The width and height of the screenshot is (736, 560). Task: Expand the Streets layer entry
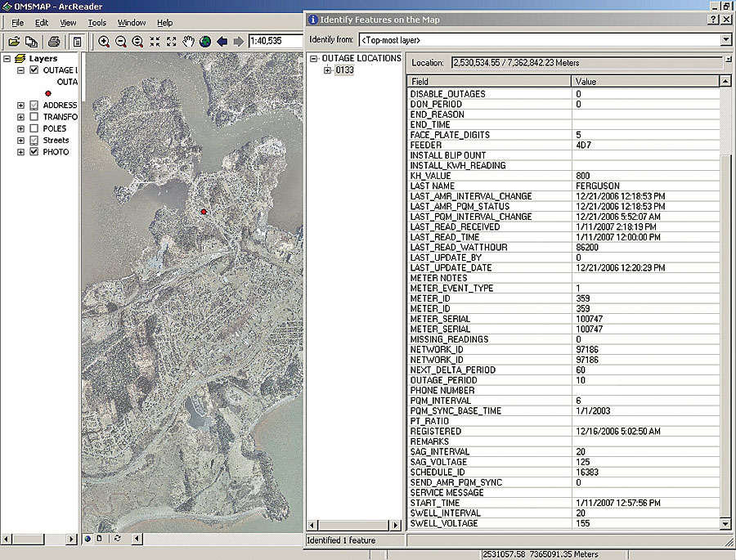pyautogui.click(x=20, y=141)
